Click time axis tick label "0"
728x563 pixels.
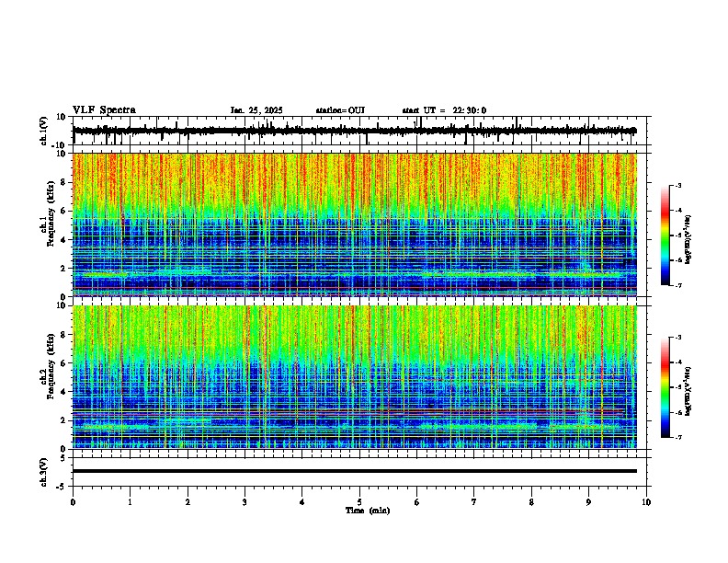[73, 502]
